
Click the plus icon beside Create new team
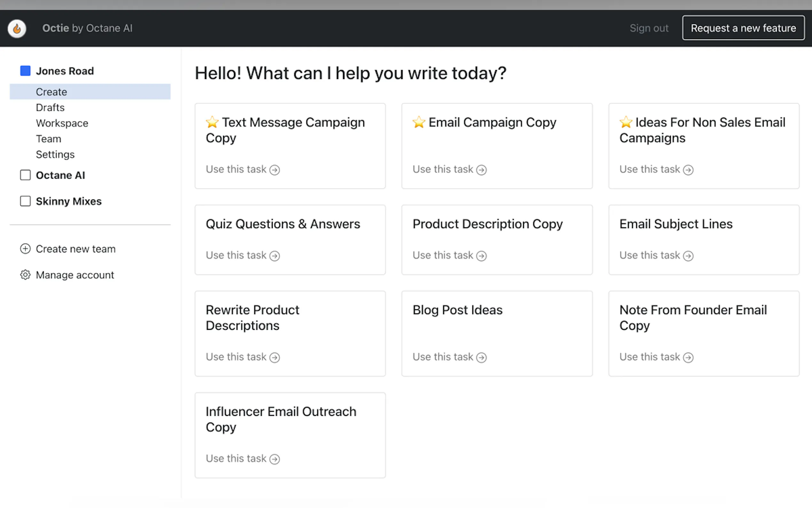[x=25, y=249]
